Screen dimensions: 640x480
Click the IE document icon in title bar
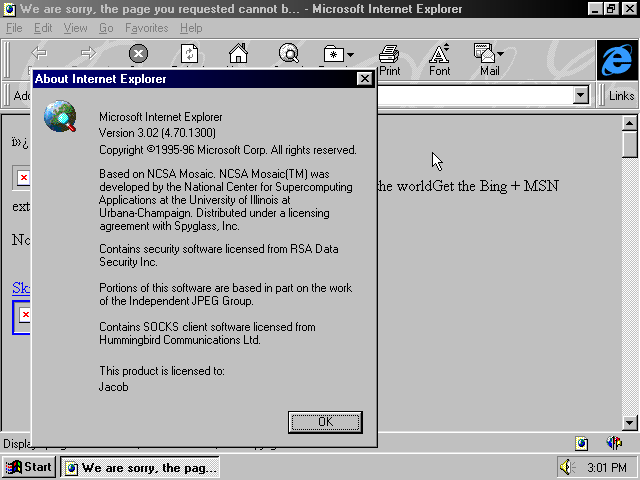9,9
